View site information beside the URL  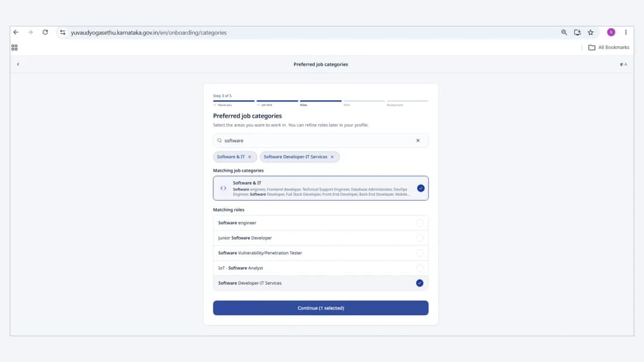63,32
